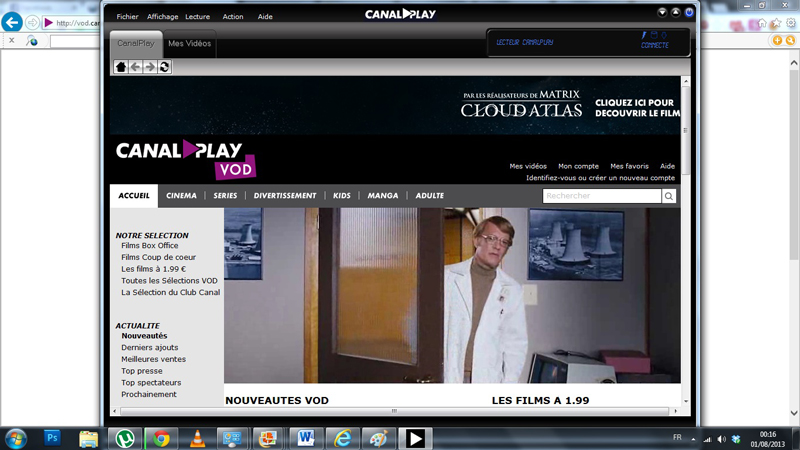The height and width of the screenshot is (450, 800).
Task: Open the CanalPlay player taskbar icon
Action: 415,438
